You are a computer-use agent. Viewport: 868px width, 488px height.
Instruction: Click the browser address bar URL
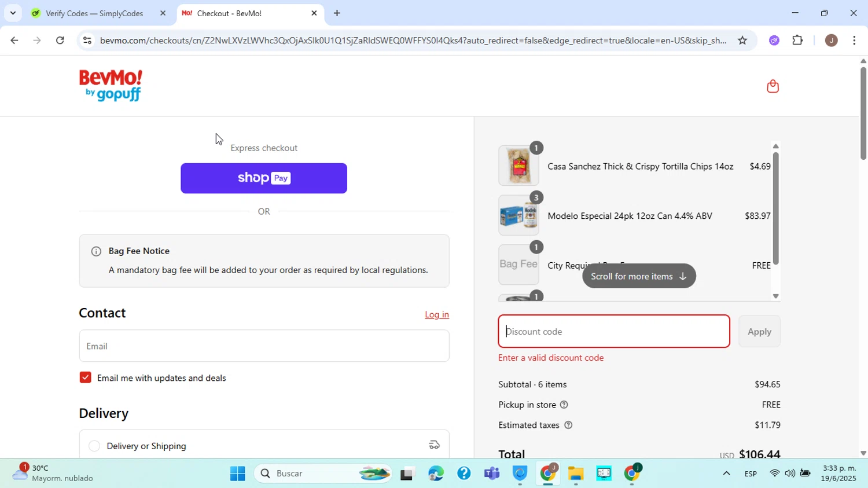point(413,41)
